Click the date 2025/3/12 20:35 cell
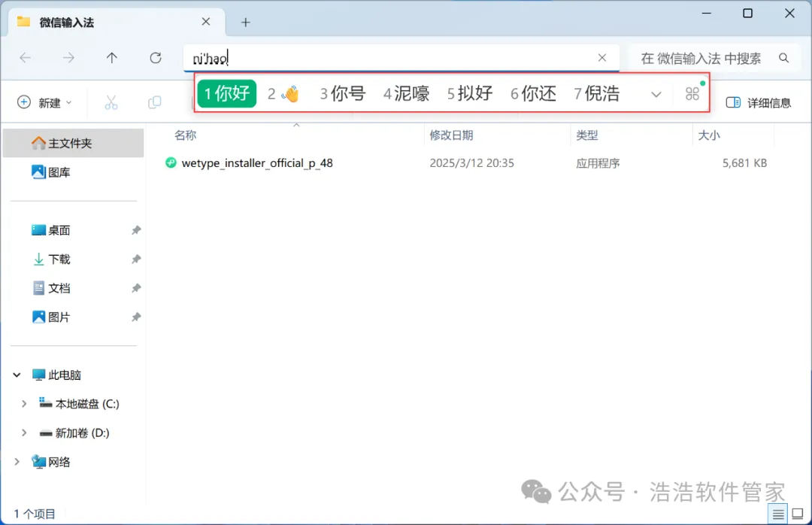The image size is (812, 525). (471, 163)
